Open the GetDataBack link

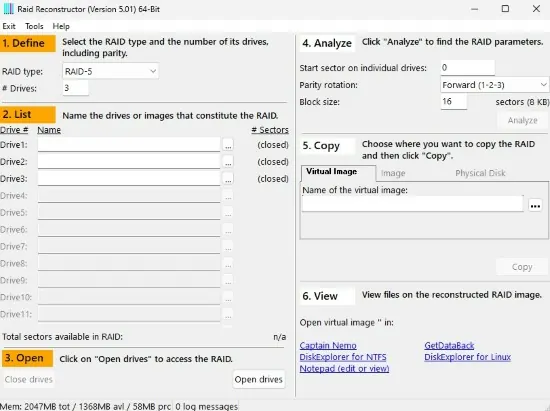(x=449, y=345)
